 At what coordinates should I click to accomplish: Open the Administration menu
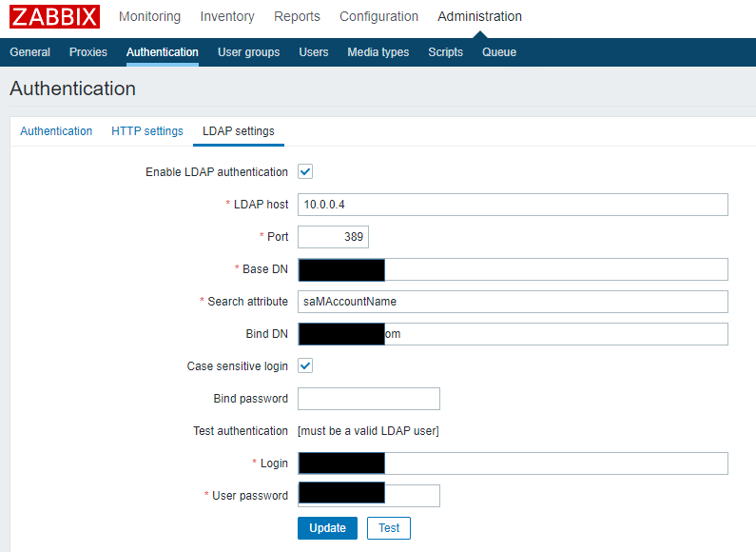479,16
